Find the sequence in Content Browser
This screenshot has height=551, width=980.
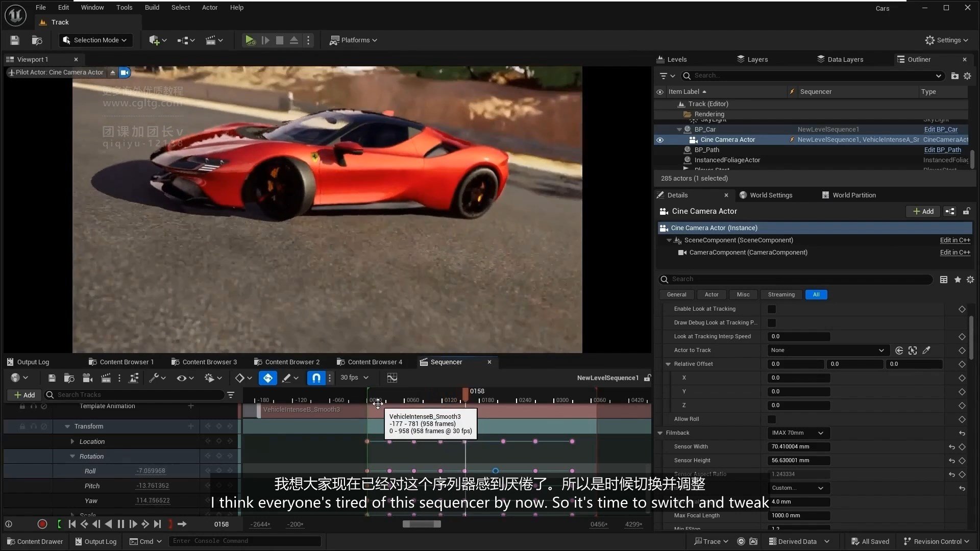(69, 378)
